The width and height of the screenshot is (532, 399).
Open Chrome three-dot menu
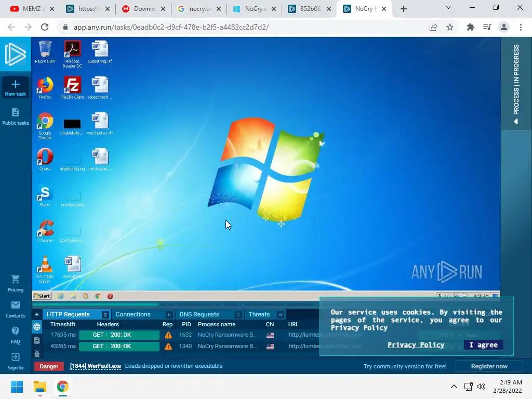[521, 27]
